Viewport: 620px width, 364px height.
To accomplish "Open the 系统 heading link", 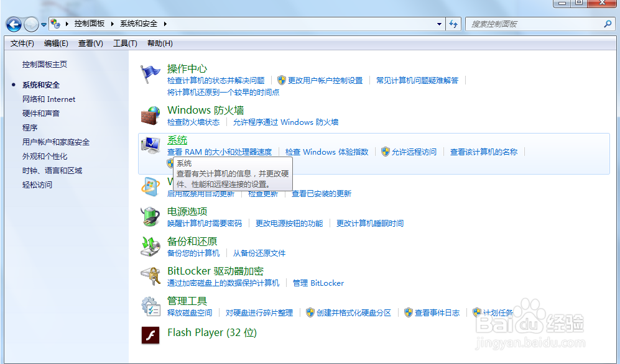I will pos(177,140).
